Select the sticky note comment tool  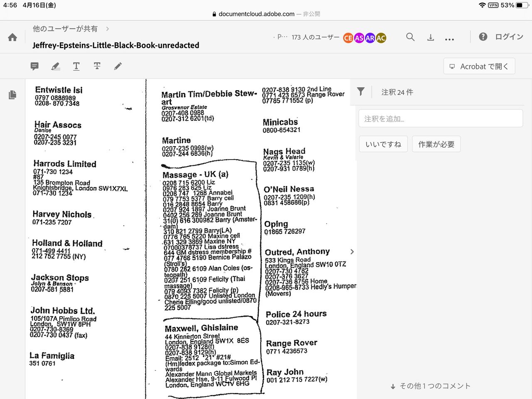(34, 66)
